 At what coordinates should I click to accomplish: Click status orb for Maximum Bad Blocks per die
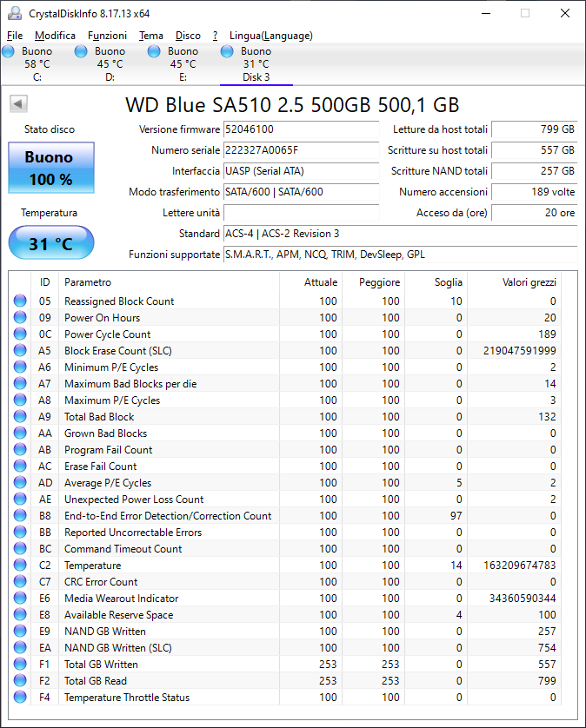tap(20, 383)
